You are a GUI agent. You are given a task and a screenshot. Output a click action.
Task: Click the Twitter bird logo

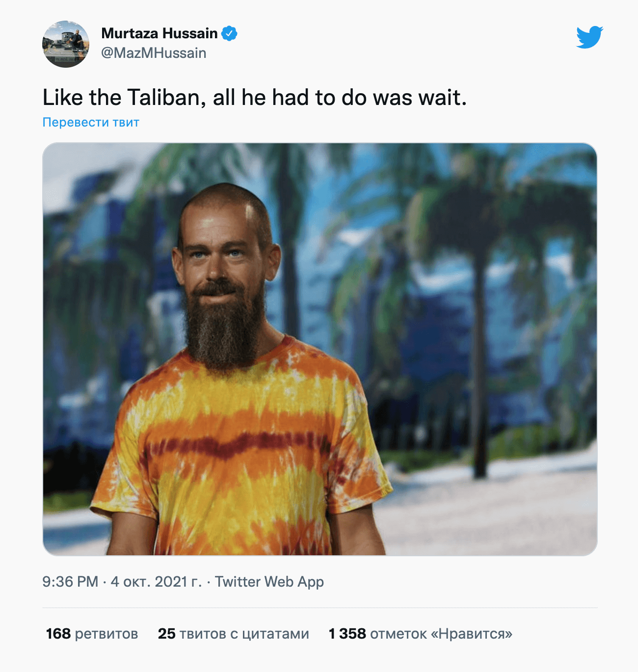(589, 37)
